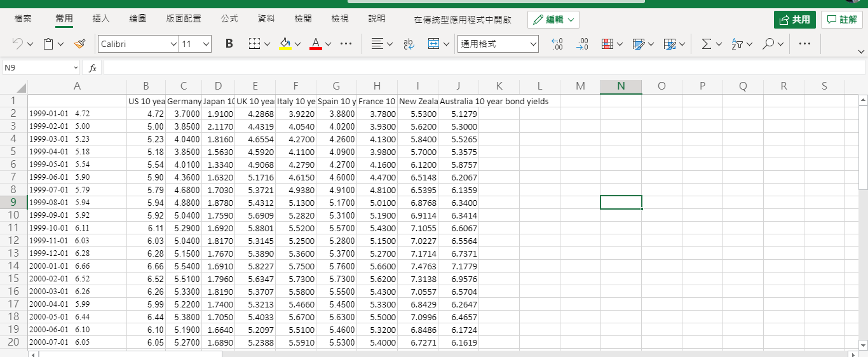Click the cell with value 6.1619
This screenshot has width=868, height=357.
(x=458, y=342)
